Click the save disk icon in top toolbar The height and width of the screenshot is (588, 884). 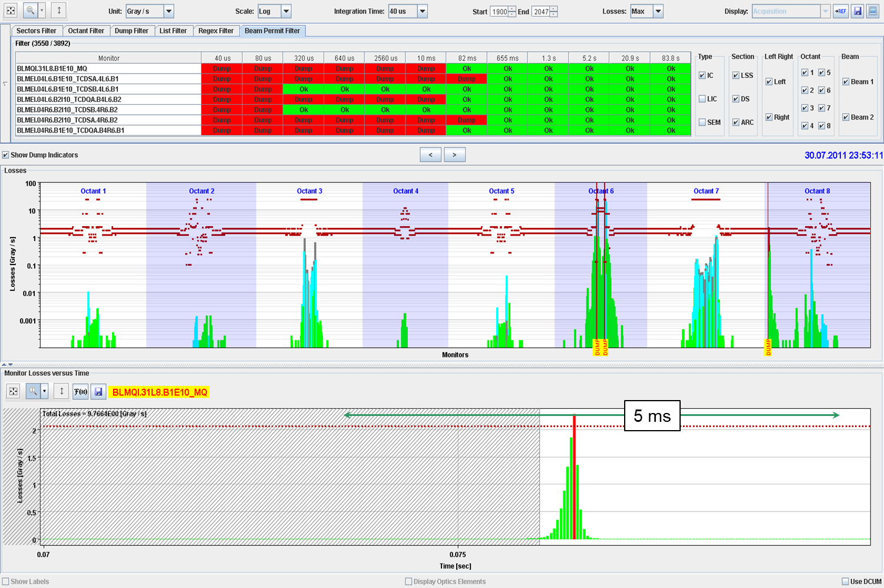coord(857,11)
